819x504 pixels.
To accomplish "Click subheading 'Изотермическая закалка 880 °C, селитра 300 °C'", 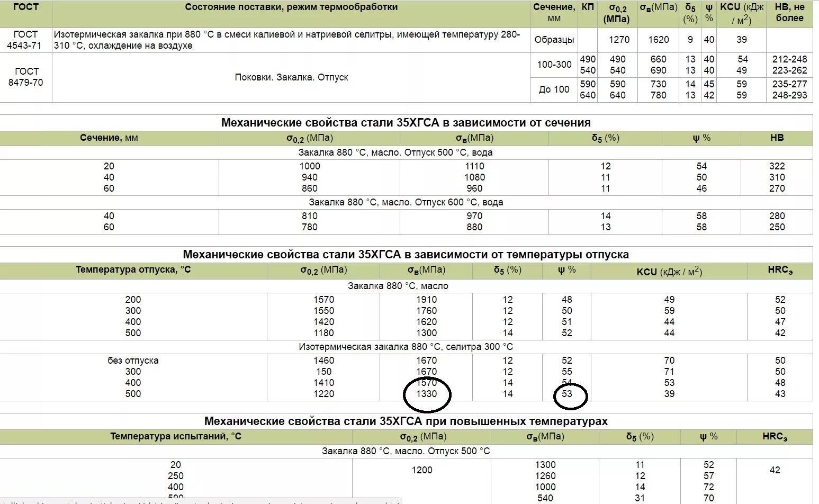I will click(x=406, y=347).
